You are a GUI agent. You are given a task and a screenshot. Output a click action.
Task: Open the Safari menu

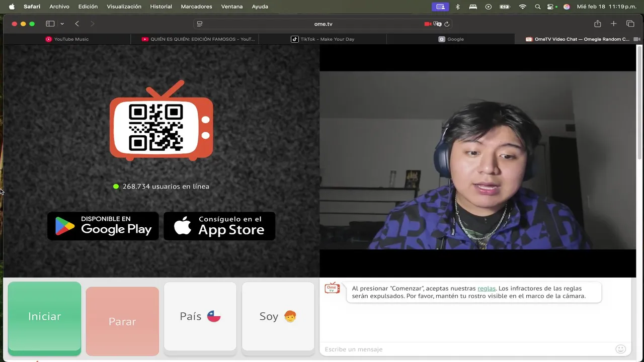32,7
